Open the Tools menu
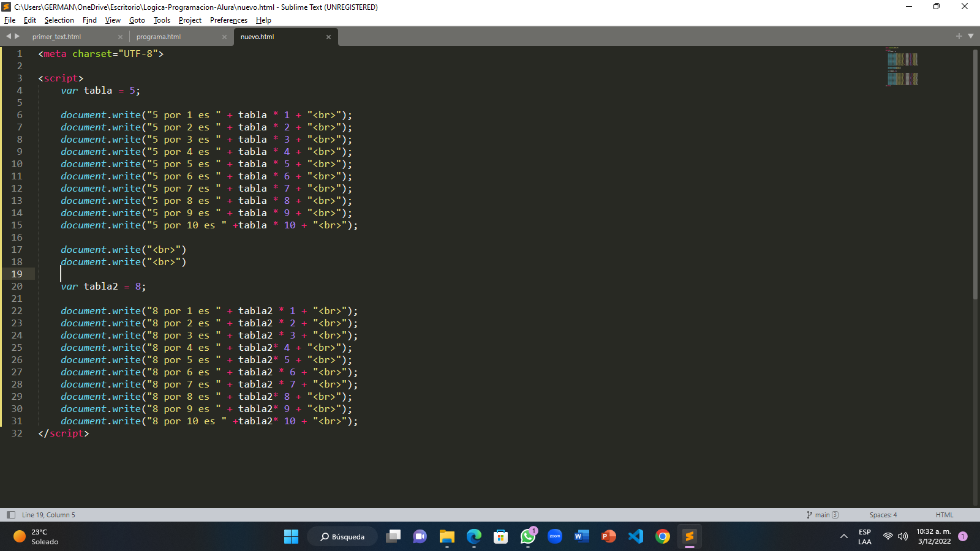This screenshot has width=980, height=551. coord(162,20)
